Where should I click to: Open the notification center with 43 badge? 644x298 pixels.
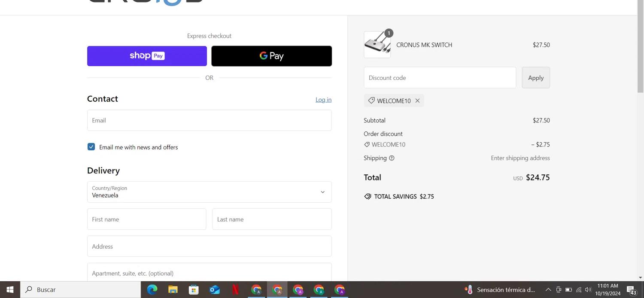631,290
